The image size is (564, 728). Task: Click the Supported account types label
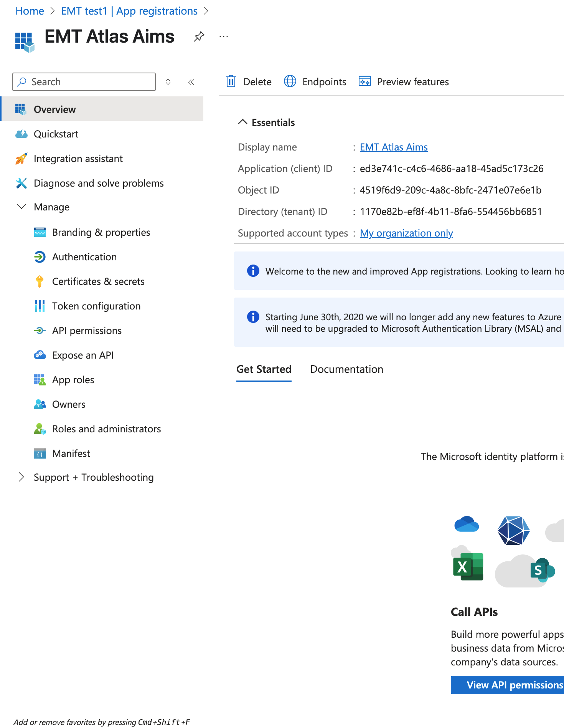(293, 233)
